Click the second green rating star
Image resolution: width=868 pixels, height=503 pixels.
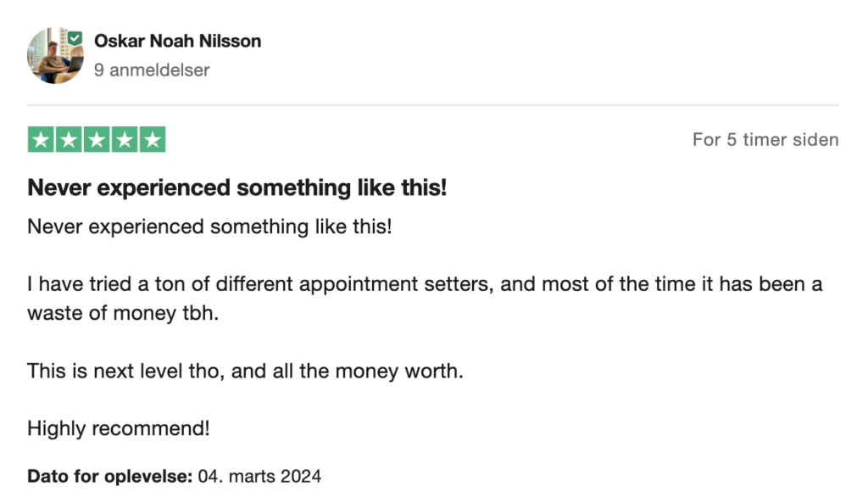(x=69, y=140)
